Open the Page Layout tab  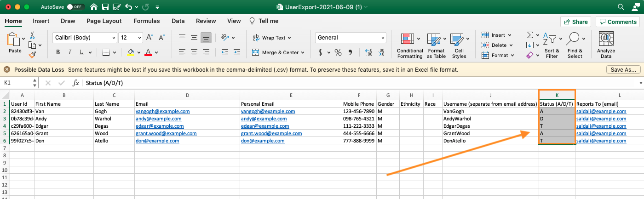click(x=104, y=21)
